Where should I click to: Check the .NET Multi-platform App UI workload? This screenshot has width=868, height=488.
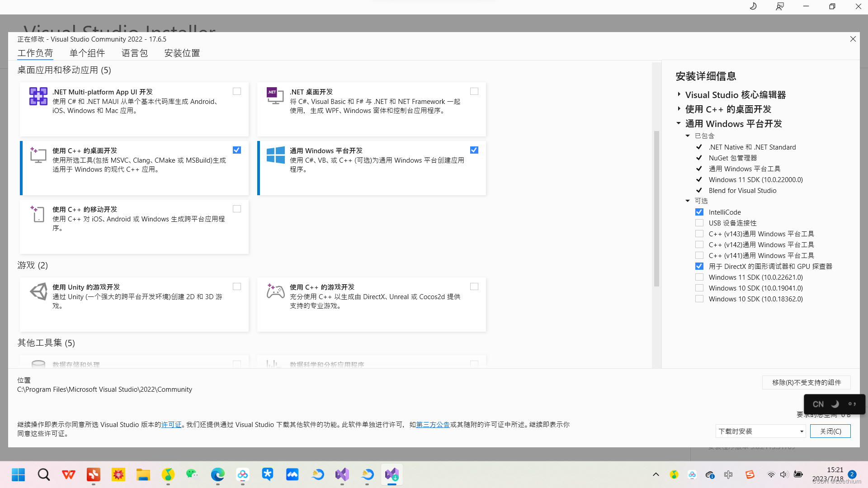point(237,91)
